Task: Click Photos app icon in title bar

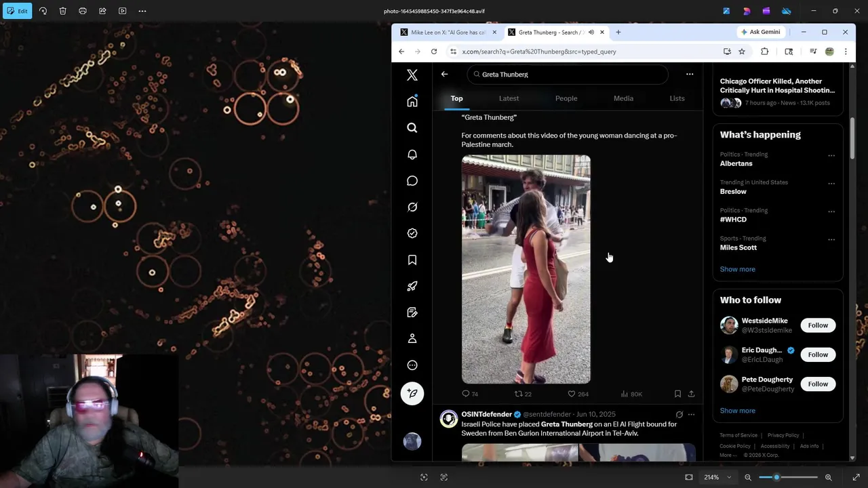Action: pos(726,11)
